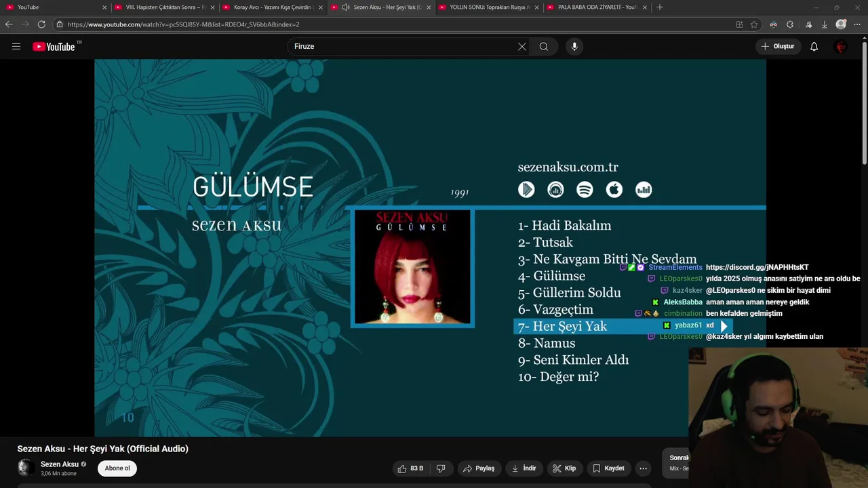Add page to favorites star icon
Screen dimensions: 868x488
[x=754, y=24]
